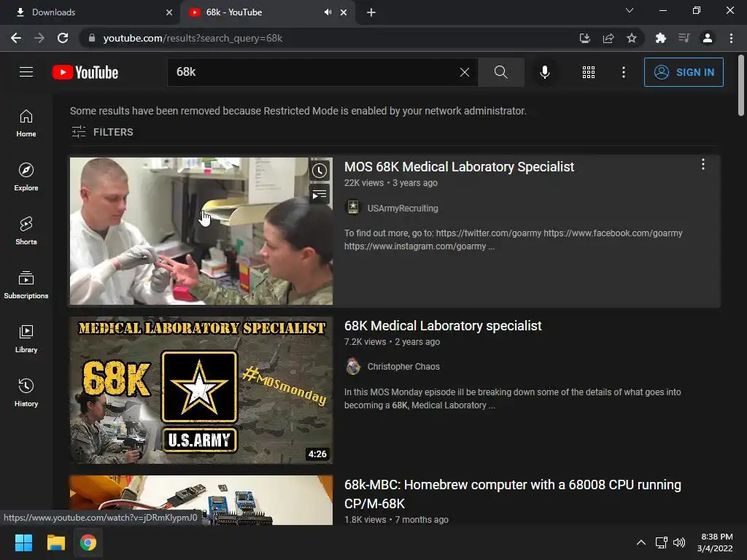Click title MOS 68K Medical Laboratory Specialist
The image size is (747, 560).
coord(460,167)
